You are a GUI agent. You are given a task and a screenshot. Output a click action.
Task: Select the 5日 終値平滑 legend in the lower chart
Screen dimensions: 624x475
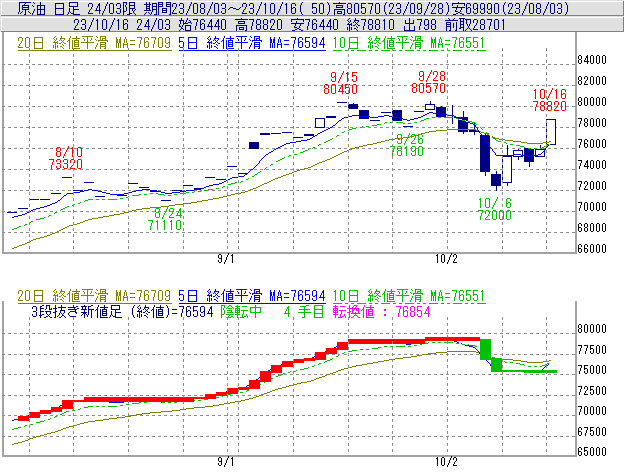click(x=252, y=296)
